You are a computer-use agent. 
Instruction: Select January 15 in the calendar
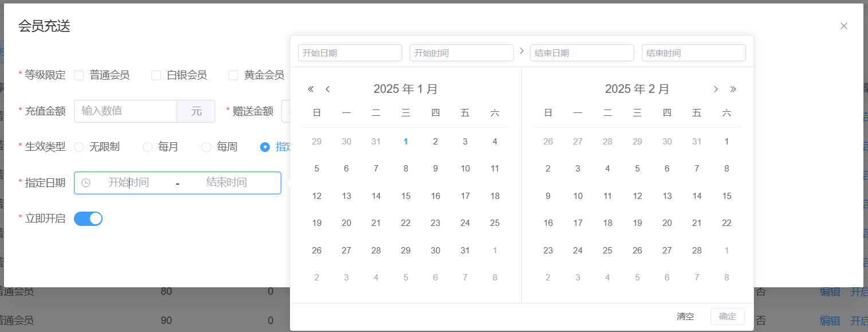pos(406,196)
